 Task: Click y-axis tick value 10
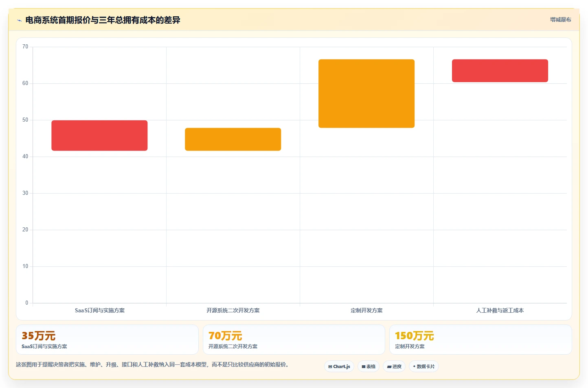(x=25, y=266)
